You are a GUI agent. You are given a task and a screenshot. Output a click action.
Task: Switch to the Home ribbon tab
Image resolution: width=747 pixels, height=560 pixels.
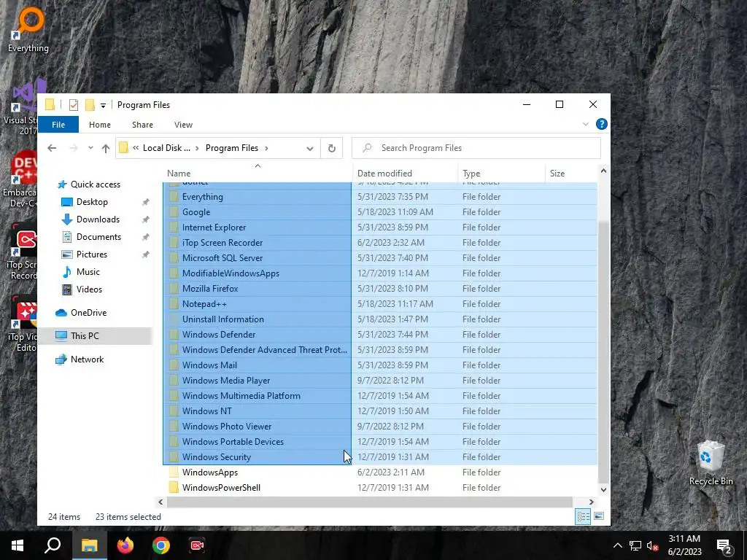click(99, 125)
